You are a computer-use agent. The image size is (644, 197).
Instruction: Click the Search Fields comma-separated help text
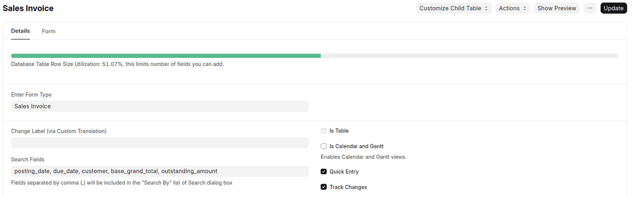click(x=121, y=183)
